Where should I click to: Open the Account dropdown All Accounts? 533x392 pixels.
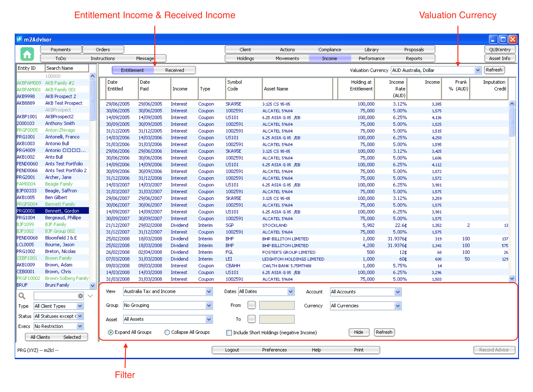coord(397,292)
